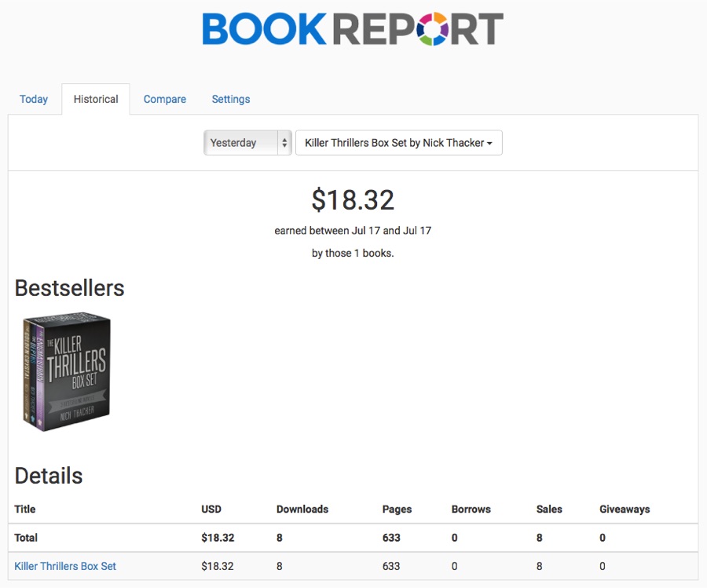
Task: Switch to the Today tab
Action: click(34, 99)
